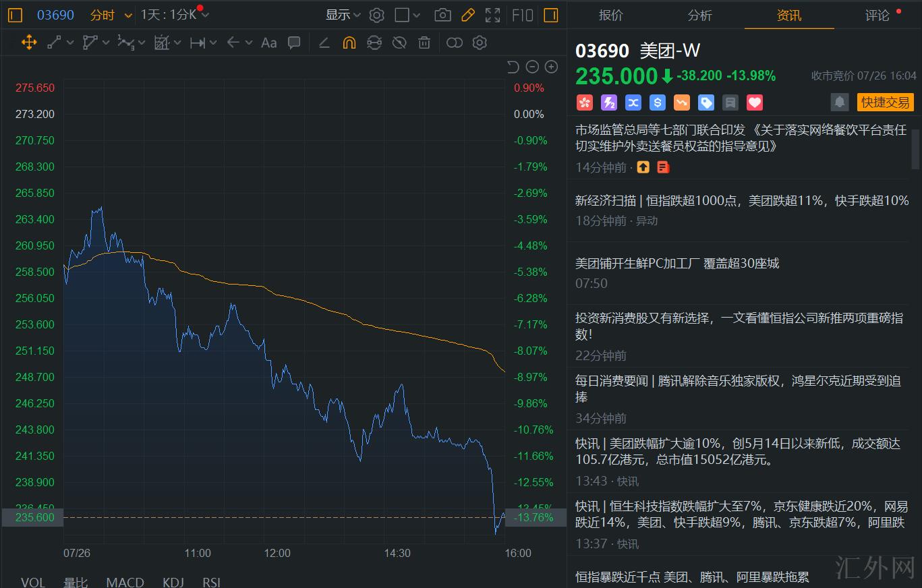
Task: Open the 显示 display dropdown
Action: 343,15
